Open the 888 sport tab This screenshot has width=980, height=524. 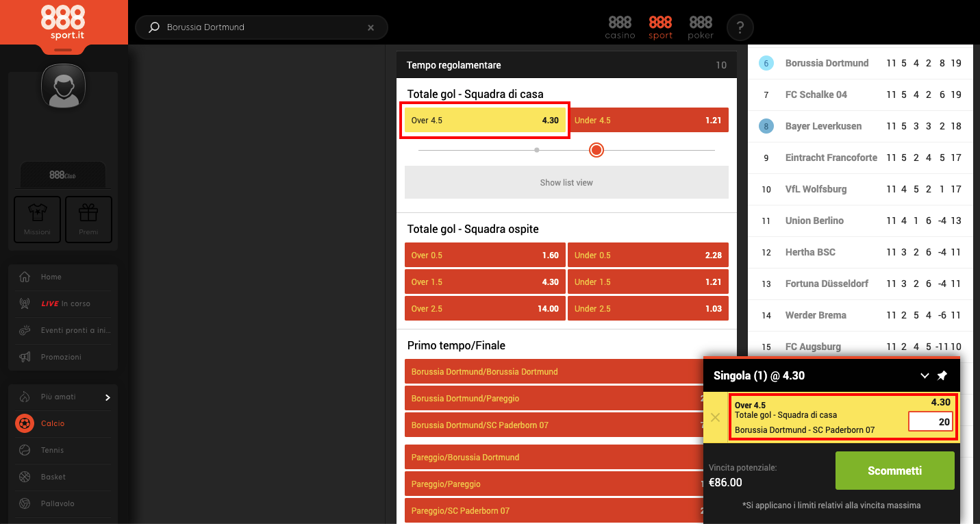[x=660, y=27]
